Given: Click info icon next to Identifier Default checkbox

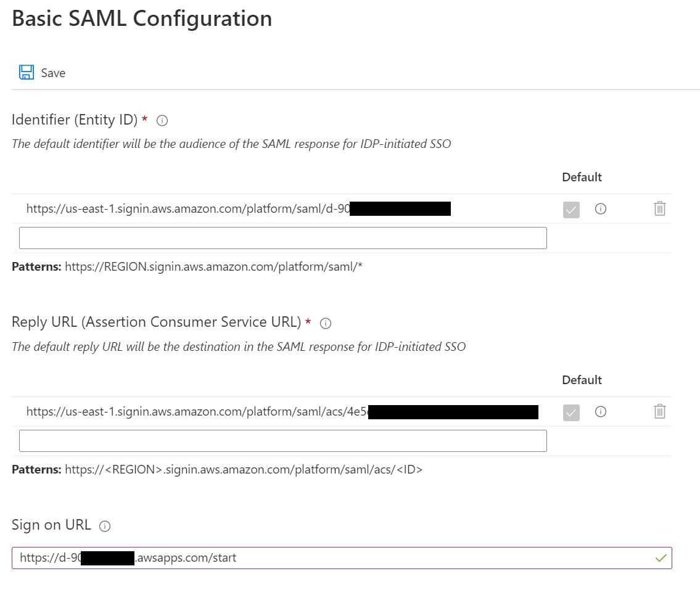Looking at the screenshot, I should click(600, 209).
